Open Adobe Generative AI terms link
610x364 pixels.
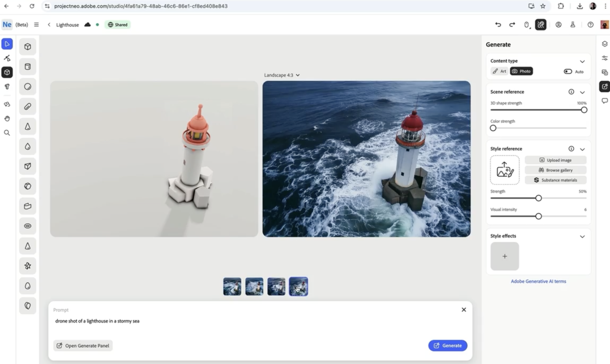[x=538, y=281]
